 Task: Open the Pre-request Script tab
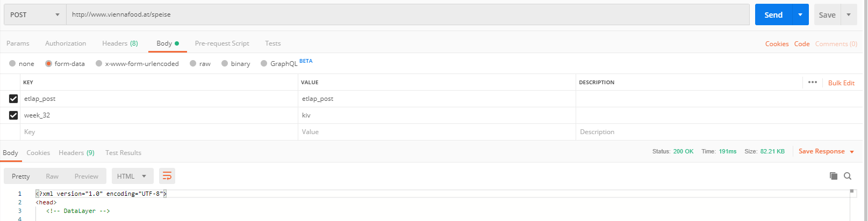click(x=222, y=43)
